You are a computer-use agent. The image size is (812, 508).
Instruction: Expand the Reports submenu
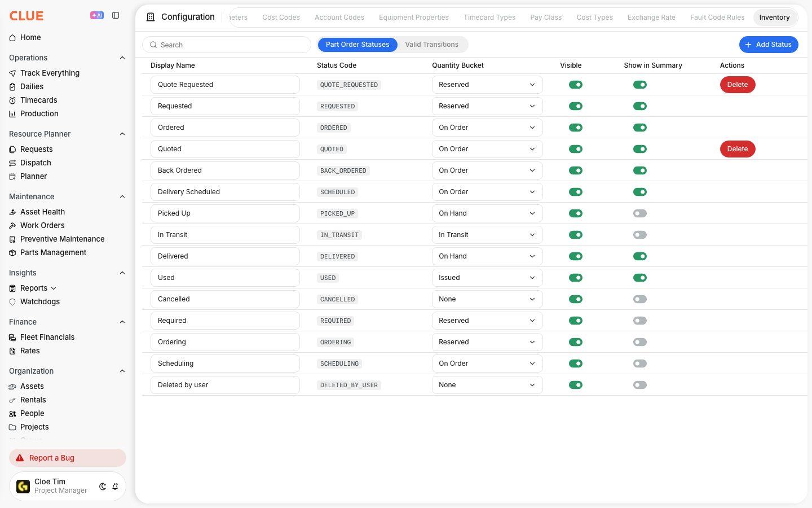point(54,288)
